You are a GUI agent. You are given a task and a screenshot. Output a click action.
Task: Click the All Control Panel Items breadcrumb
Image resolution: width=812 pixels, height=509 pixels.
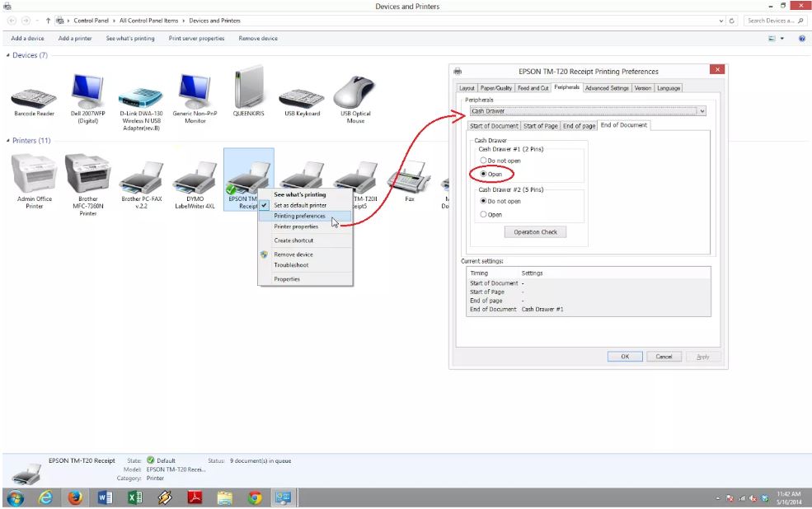coord(148,21)
